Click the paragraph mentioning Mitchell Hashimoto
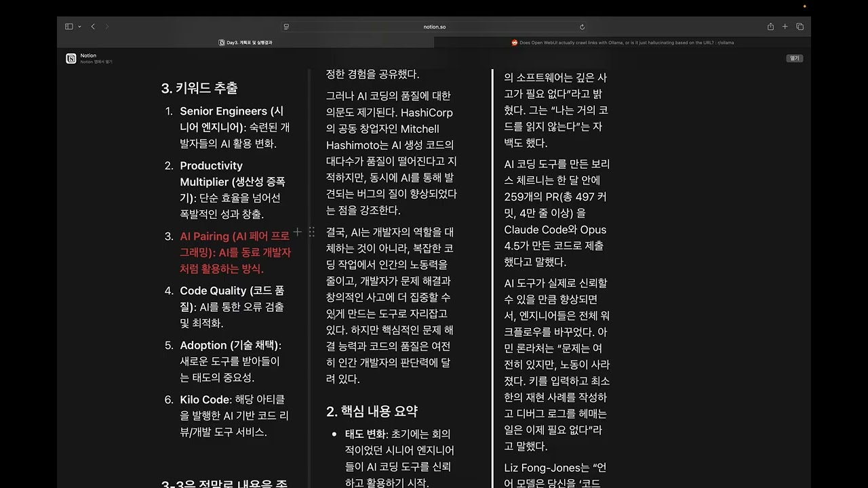 (392, 153)
